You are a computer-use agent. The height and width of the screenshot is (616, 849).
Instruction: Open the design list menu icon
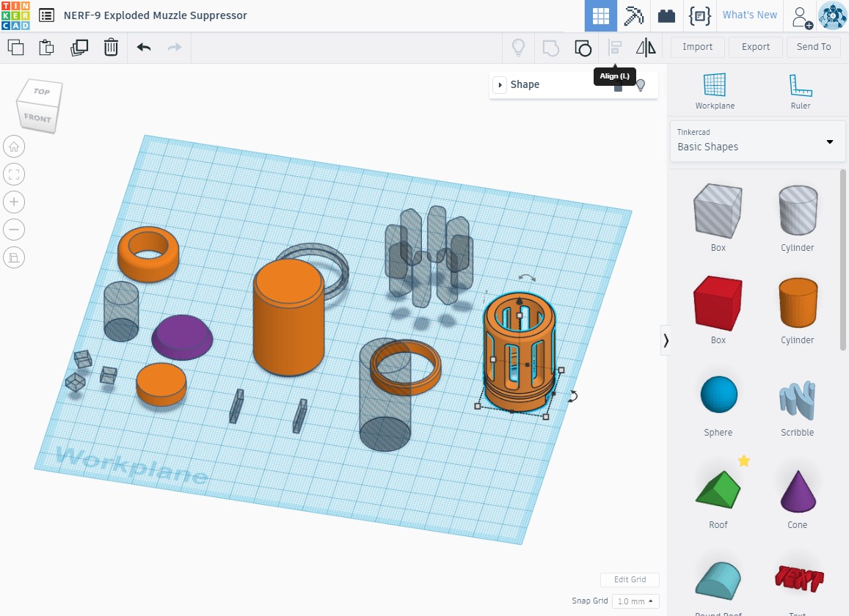46,15
